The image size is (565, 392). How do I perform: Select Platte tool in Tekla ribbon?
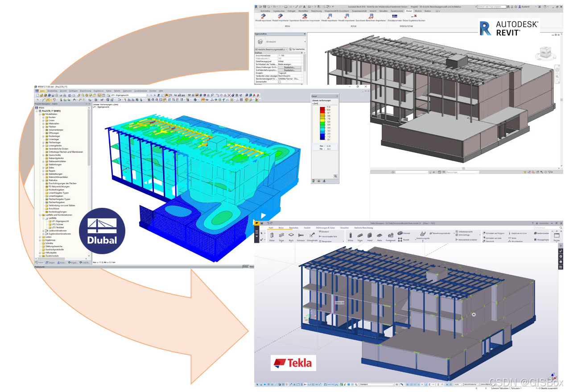(379, 236)
